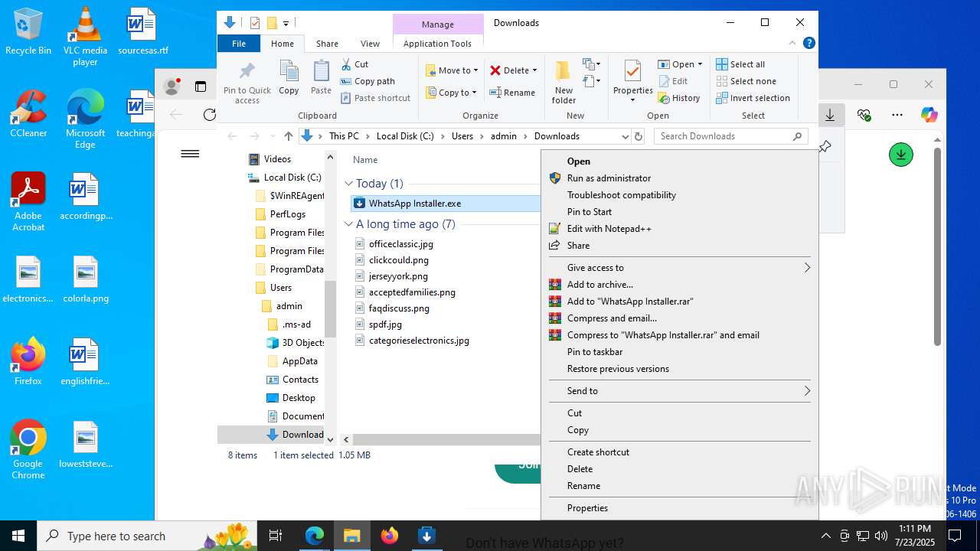
Task: Click Paste shortcut in ribbon
Action: (376, 98)
